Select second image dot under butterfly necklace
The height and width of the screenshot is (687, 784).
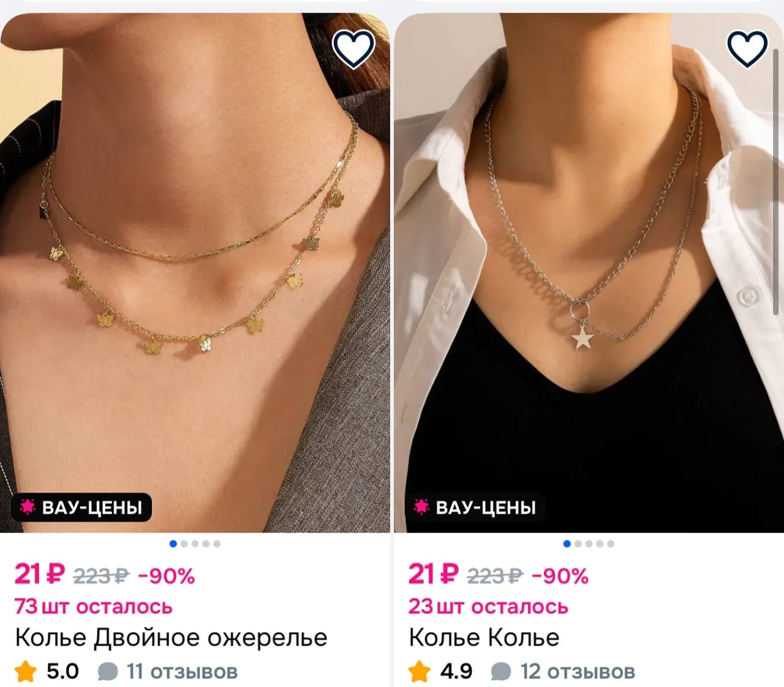[184, 544]
